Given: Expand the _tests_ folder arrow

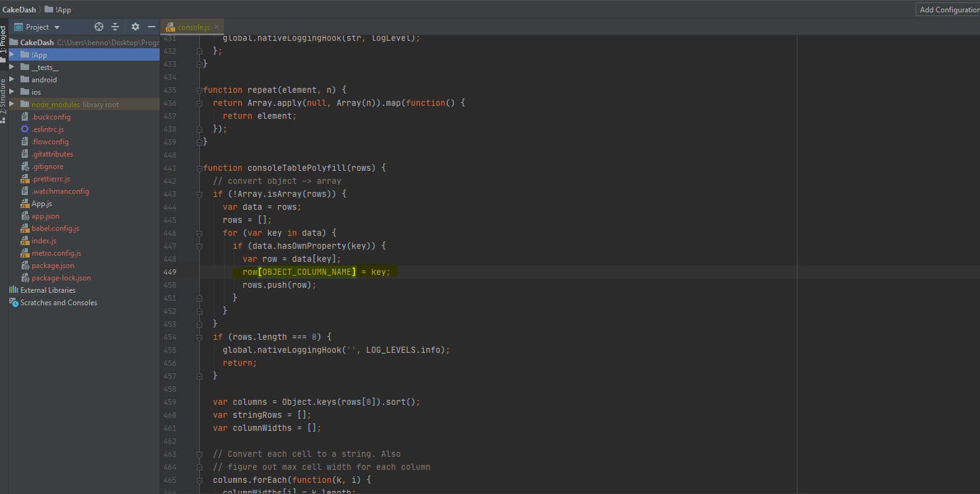Looking at the screenshot, I should 12,67.
